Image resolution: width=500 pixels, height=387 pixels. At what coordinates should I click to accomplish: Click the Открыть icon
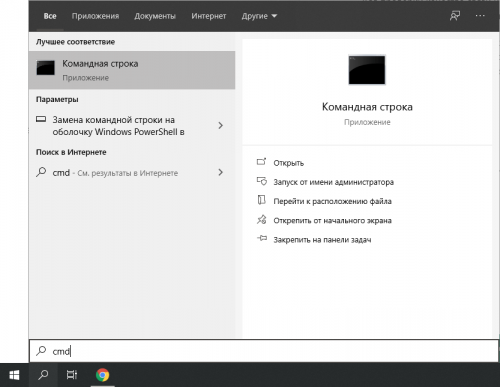[261, 162]
